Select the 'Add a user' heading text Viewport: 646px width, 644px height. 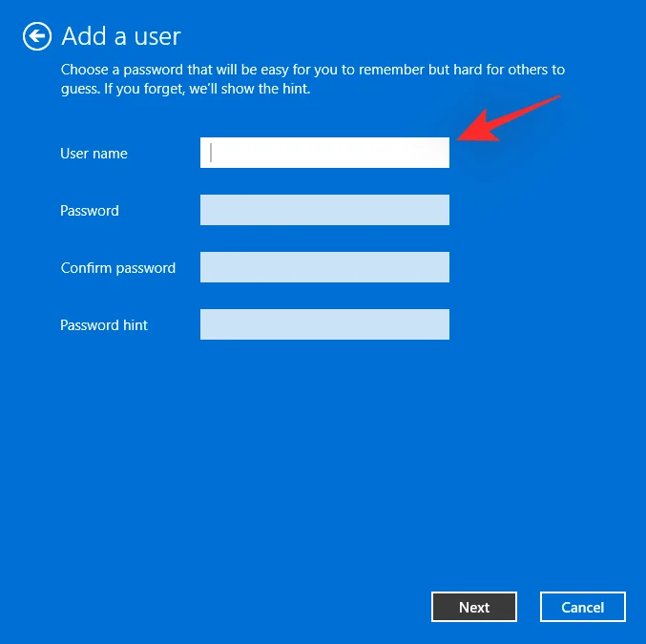(121, 36)
